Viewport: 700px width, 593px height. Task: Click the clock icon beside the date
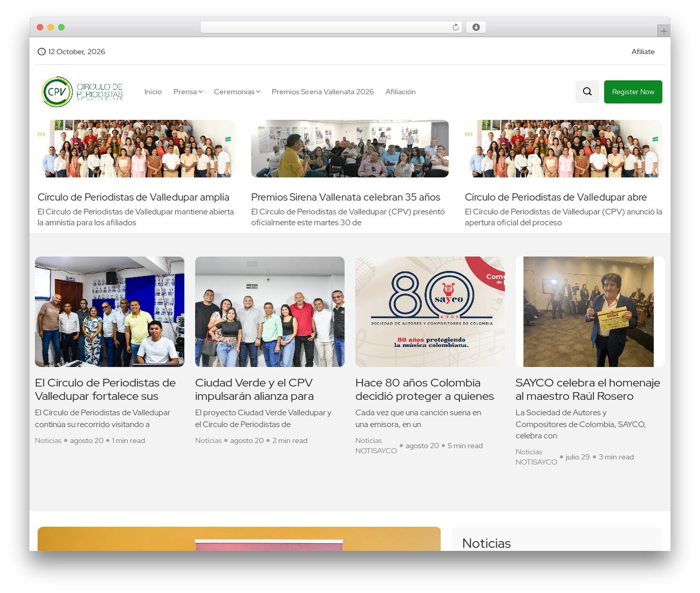click(42, 51)
